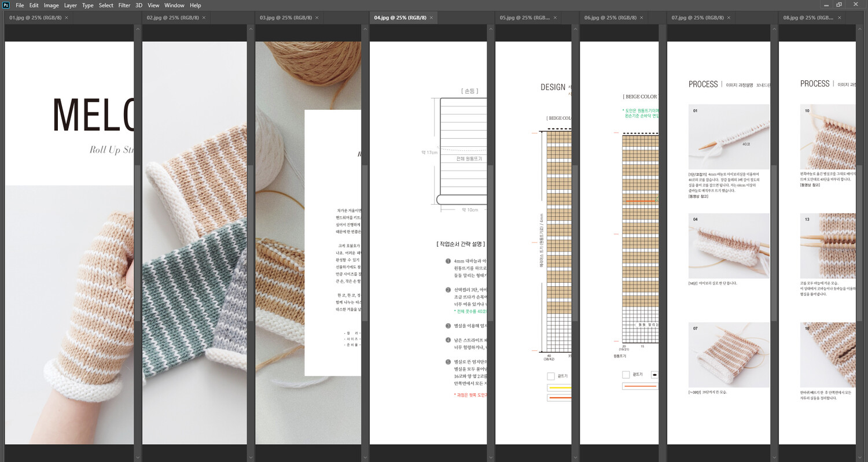Viewport: 868px width, 462px height.
Task: Click scroll-up arrow of the 07.jpg pane
Action: coord(774,28)
